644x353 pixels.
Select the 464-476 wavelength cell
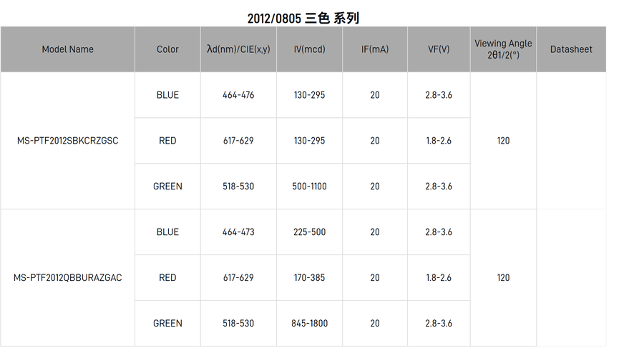coord(238,95)
